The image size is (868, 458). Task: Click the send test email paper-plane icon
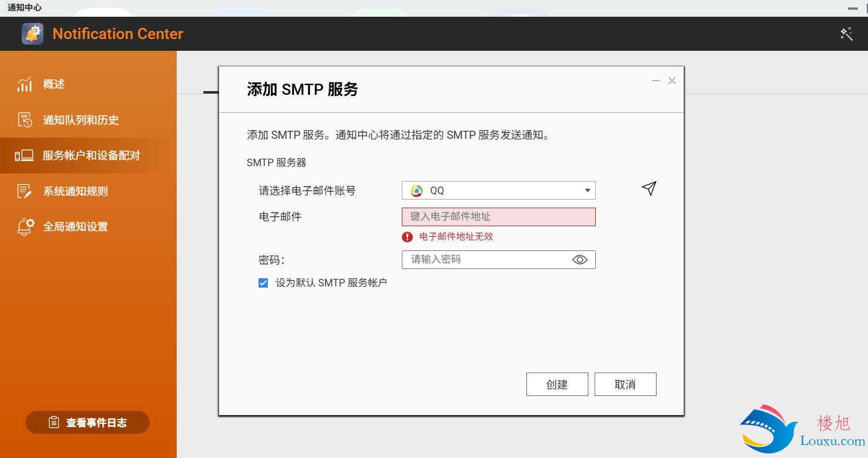pyautogui.click(x=649, y=188)
